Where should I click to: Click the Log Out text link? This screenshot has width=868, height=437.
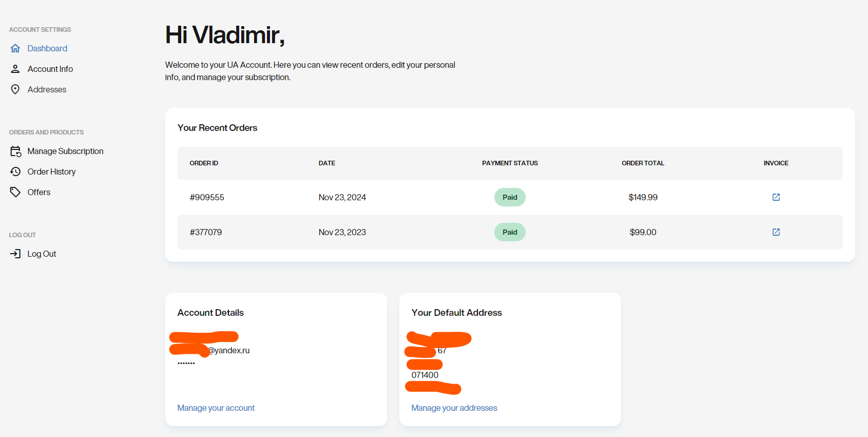(x=42, y=254)
